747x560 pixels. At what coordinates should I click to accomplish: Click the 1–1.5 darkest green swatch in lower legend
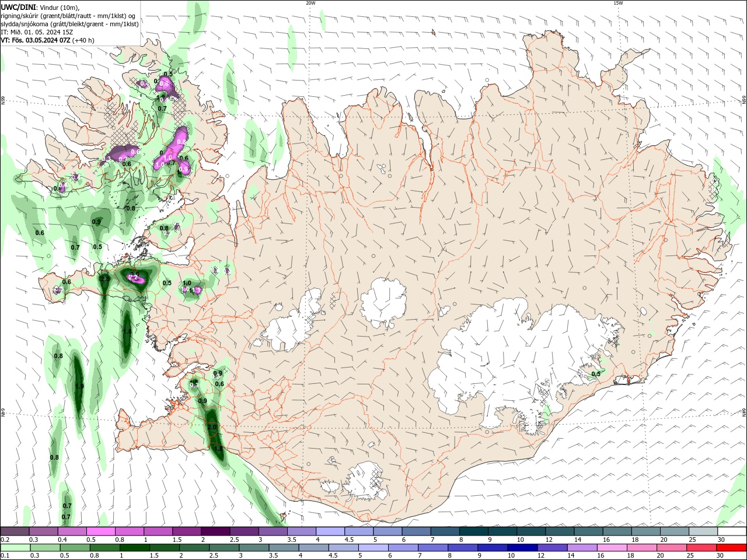134,548
